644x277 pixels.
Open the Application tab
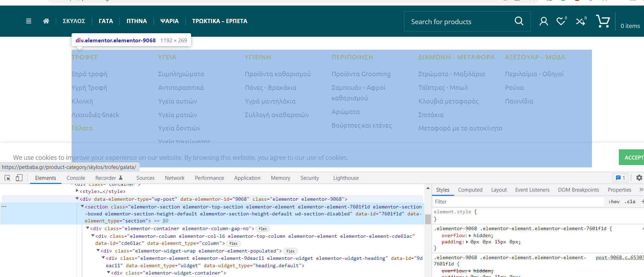pos(247,178)
